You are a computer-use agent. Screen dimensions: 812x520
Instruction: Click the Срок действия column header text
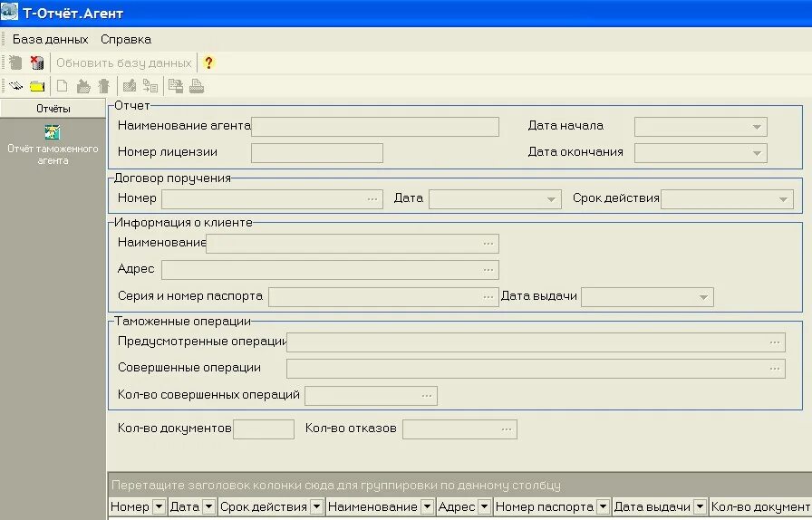coord(264,506)
